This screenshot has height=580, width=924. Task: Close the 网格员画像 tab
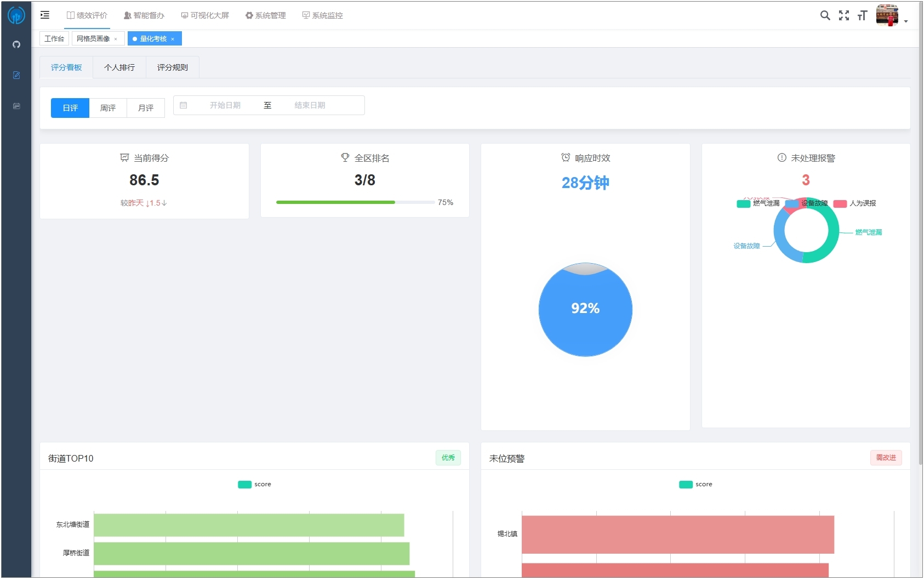(x=116, y=39)
